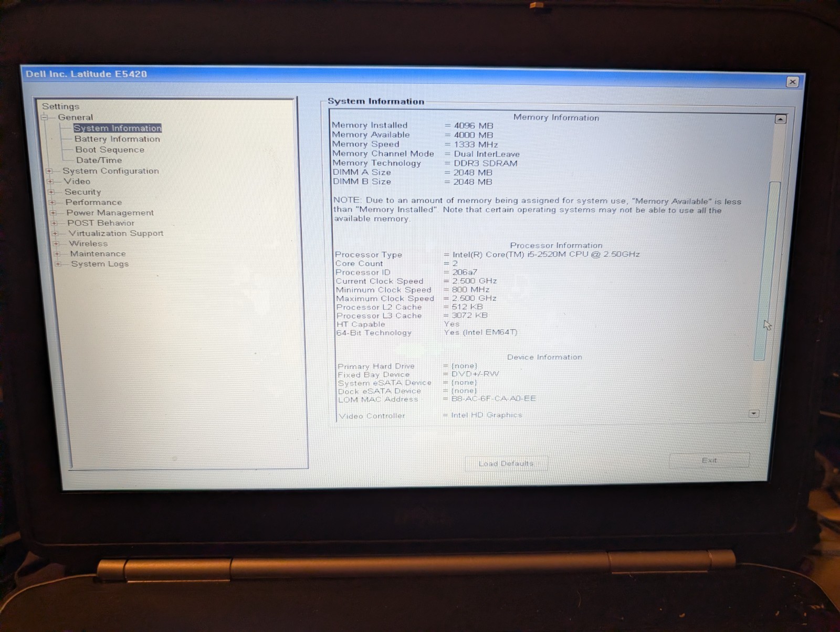Click the Dock eSATA Device label
The width and height of the screenshot is (840, 632).
380,392
